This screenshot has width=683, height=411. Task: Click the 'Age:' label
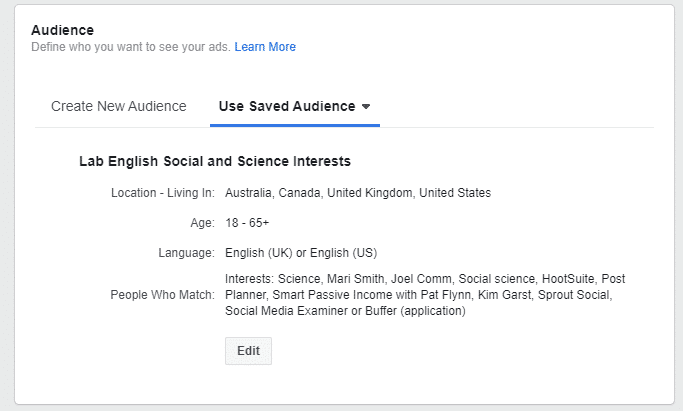203,223
